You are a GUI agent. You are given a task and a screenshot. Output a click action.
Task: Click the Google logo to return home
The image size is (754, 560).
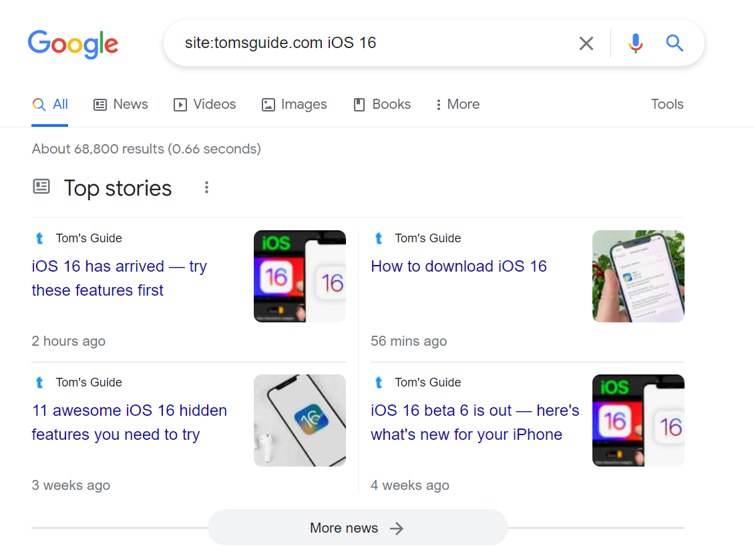[73, 44]
